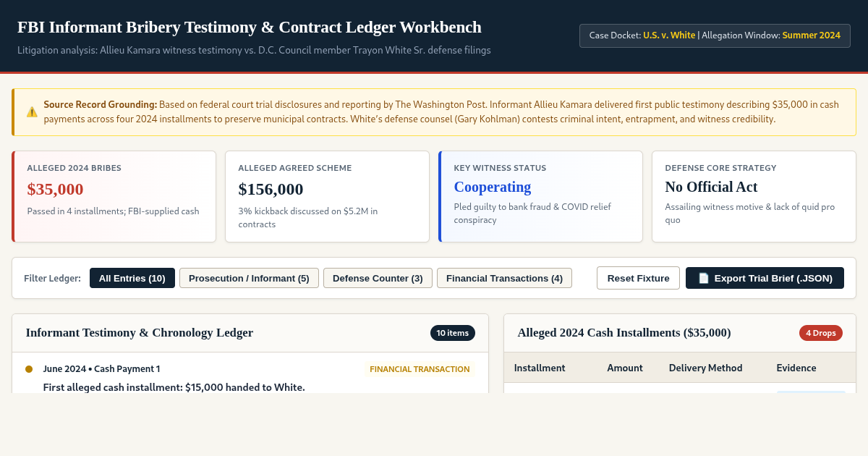
Task: Click the Evidence column header
Action: (796, 368)
